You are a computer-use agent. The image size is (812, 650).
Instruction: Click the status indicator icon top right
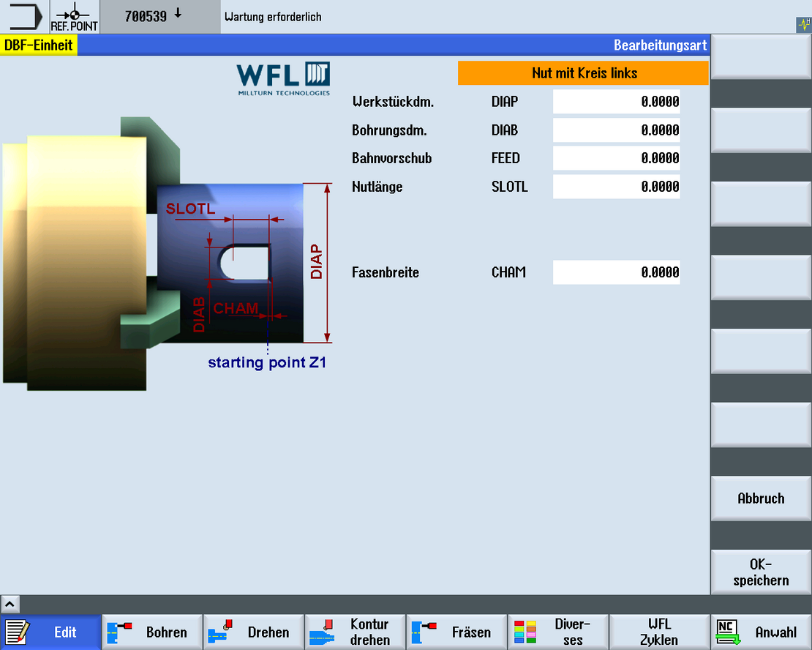tap(804, 24)
